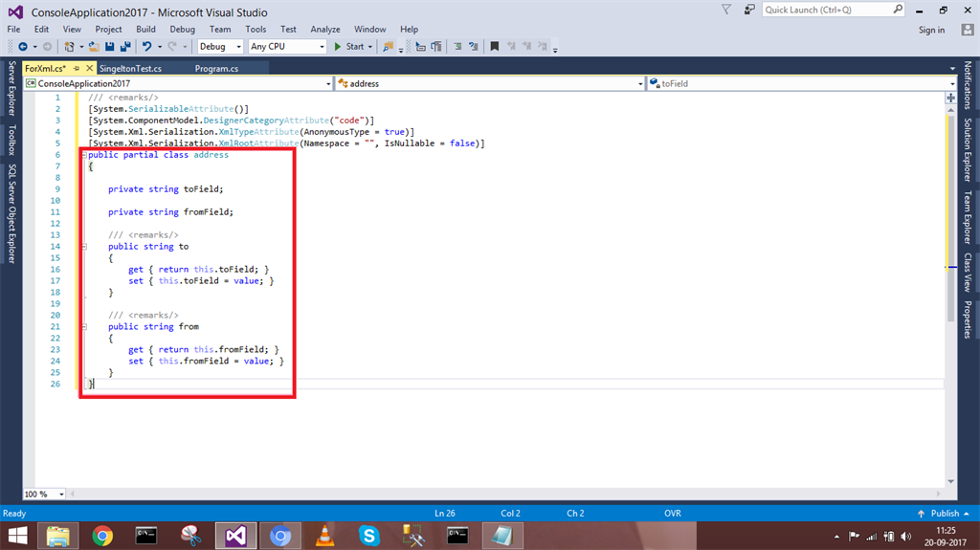
Task: Click the vertical scrollbar up arrow
Action: tap(950, 109)
